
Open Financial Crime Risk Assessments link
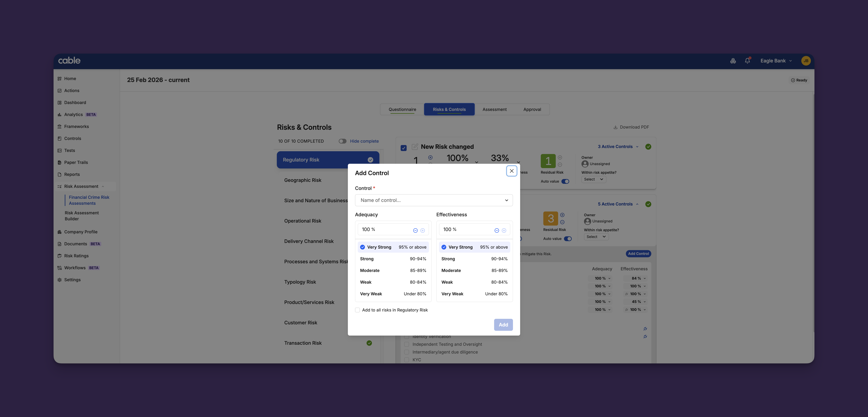pyautogui.click(x=89, y=200)
